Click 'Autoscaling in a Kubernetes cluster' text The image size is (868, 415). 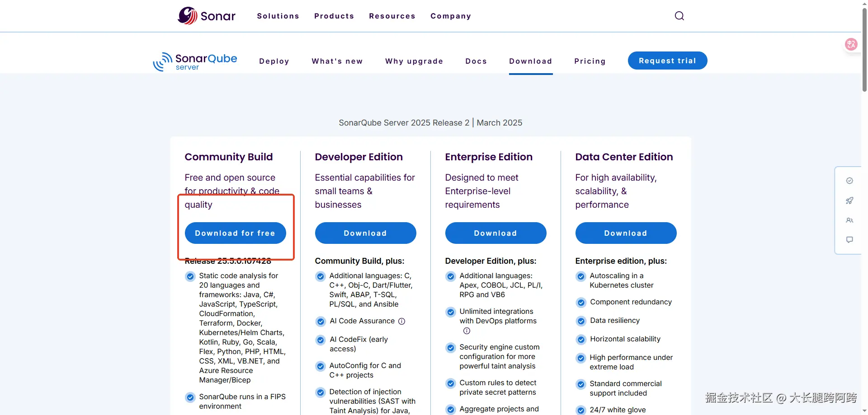coord(622,280)
